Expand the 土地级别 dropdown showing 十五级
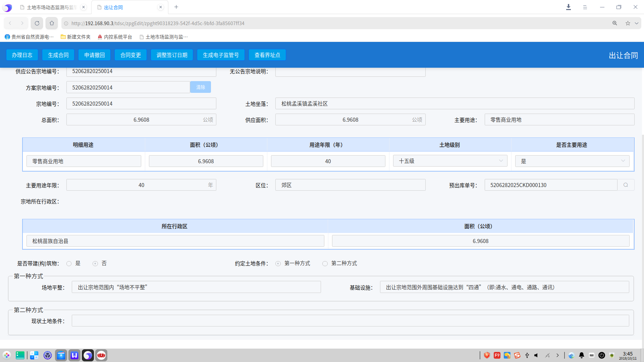Image resolution: width=644 pixels, height=362 pixels. click(x=450, y=161)
